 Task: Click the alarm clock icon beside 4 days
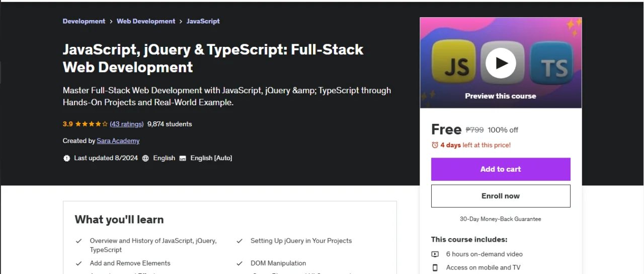tap(435, 145)
